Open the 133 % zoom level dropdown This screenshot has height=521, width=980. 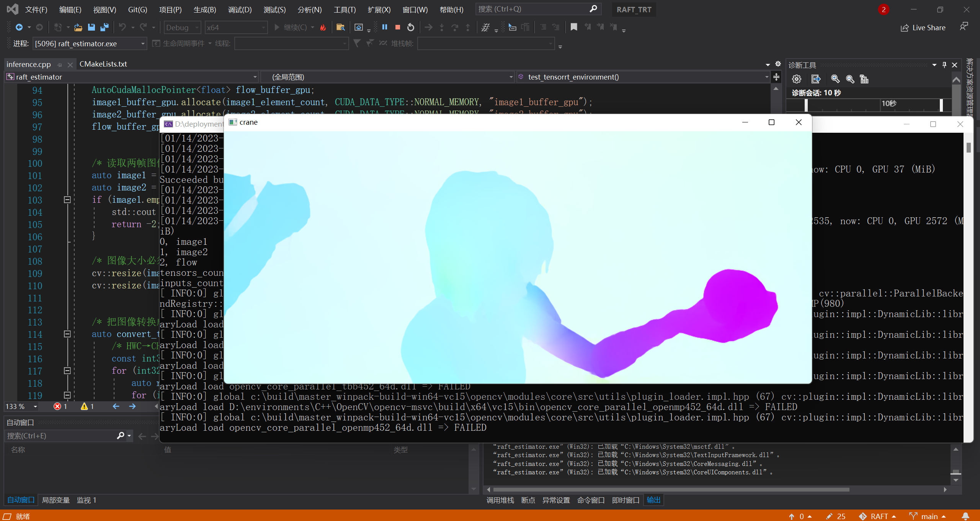click(35, 406)
